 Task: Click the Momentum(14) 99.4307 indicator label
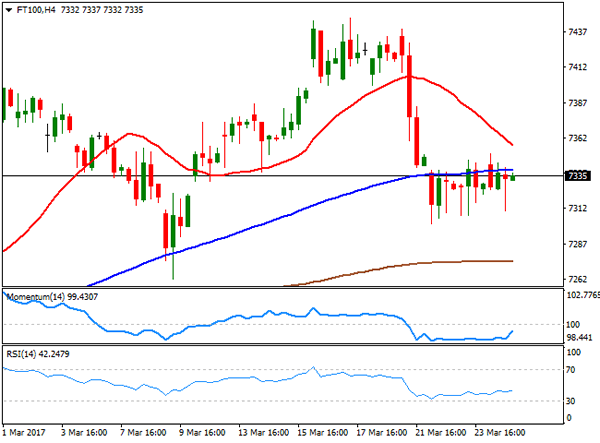[52, 297]
